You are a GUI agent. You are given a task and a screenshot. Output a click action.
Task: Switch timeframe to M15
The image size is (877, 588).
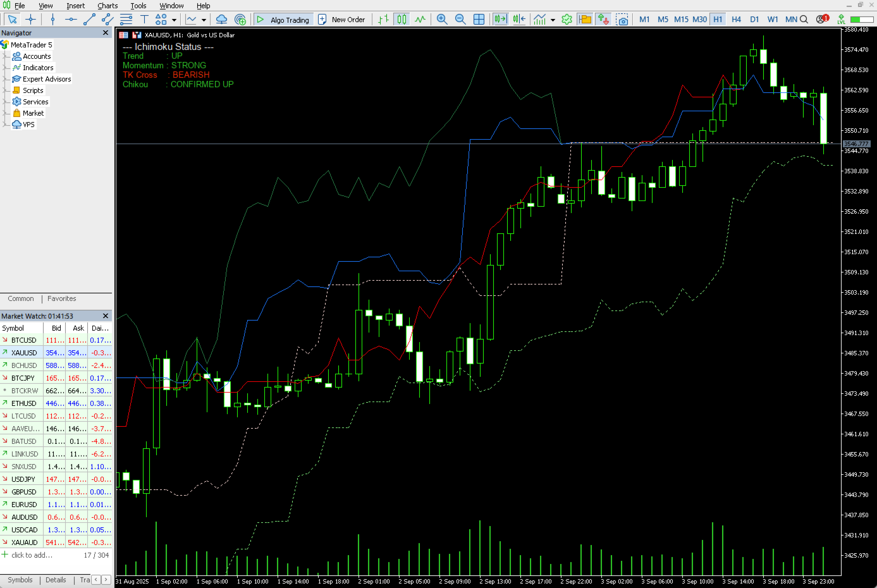[x=681, y=20]
